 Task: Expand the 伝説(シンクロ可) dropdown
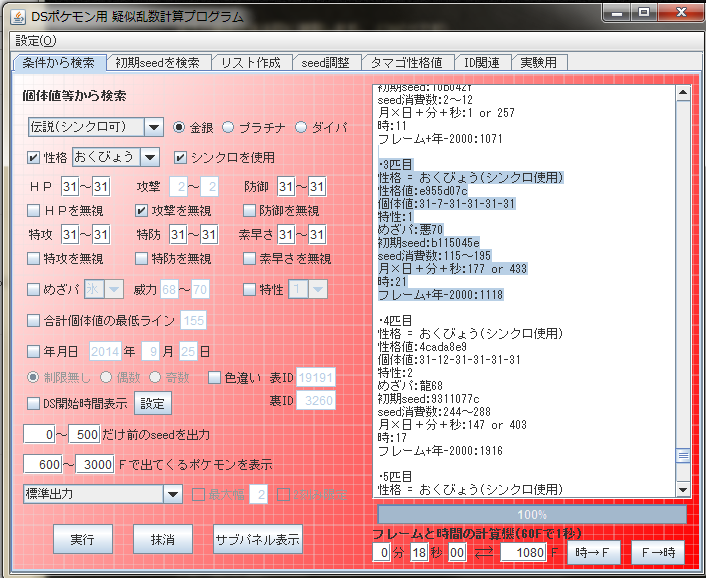pos(154,127)
